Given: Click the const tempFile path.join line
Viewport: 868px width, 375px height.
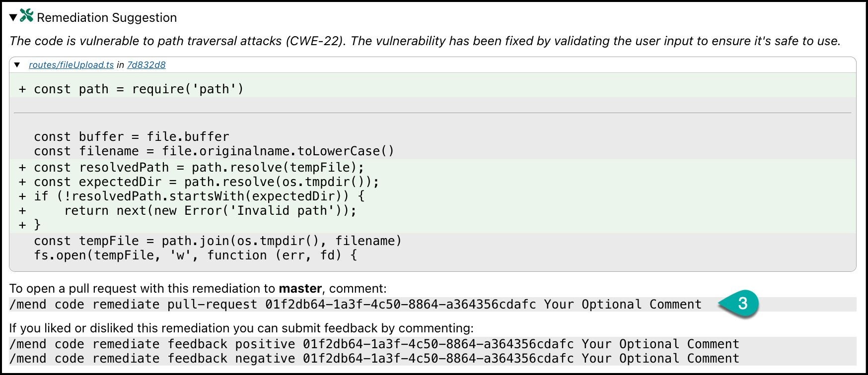Looking at the screenshot, I should (x=217, y=241).
